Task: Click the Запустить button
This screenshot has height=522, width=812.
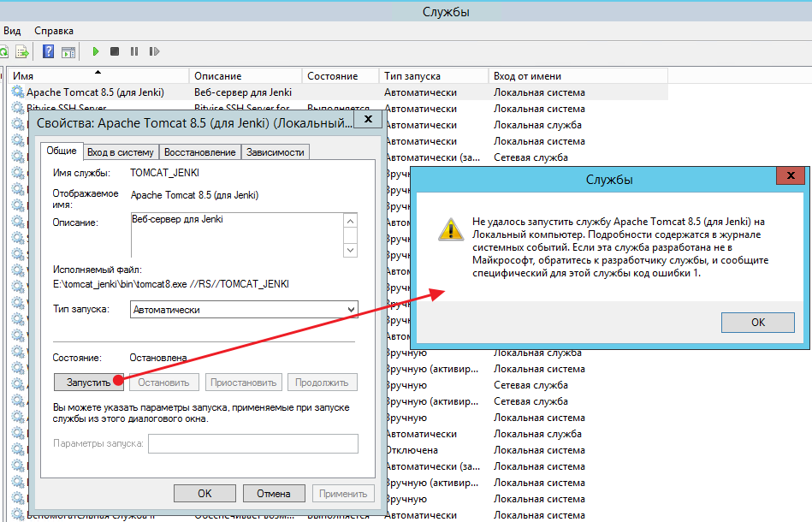Action: click(x=88, y=383)
